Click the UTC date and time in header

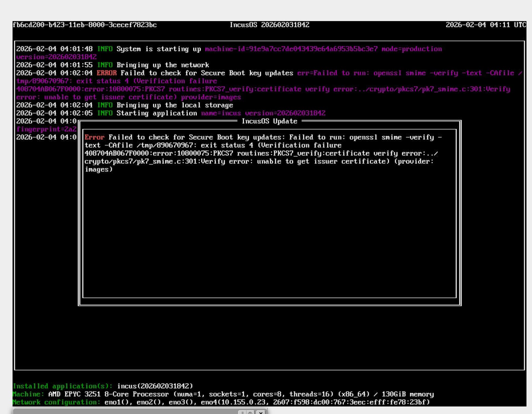[x=486, y=25]
